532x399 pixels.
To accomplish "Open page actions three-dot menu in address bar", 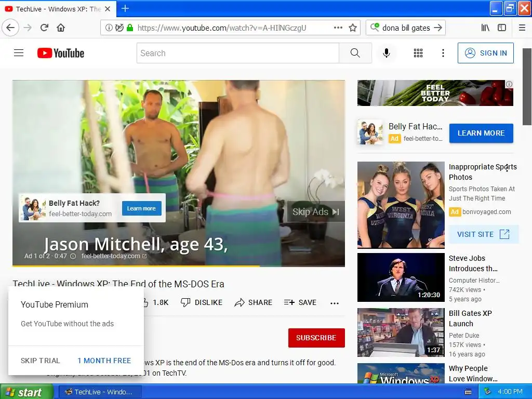I will [x=338, y=28].
